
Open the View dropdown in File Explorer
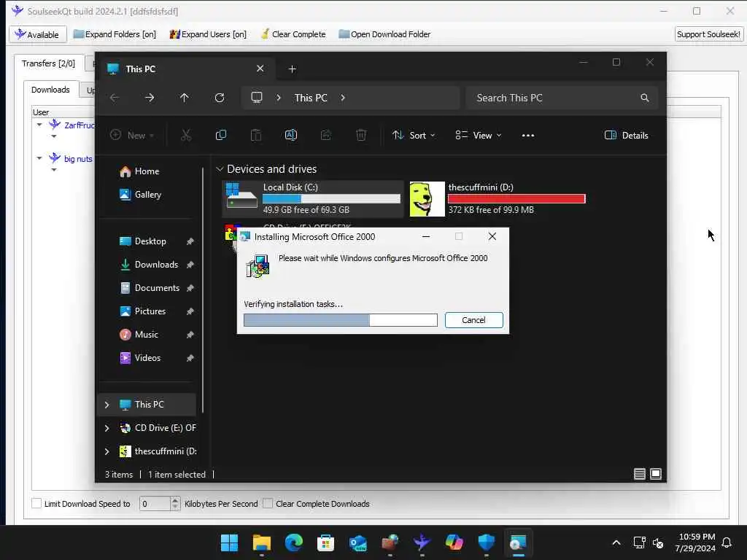[x=479, y=135]
